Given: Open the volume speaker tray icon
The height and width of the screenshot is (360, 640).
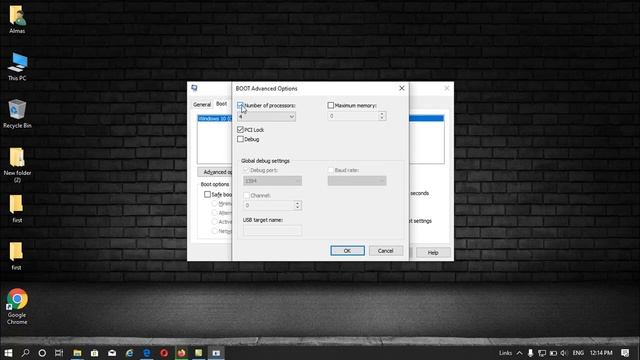Looking at the screenshot, I should (x=564, y=353).
